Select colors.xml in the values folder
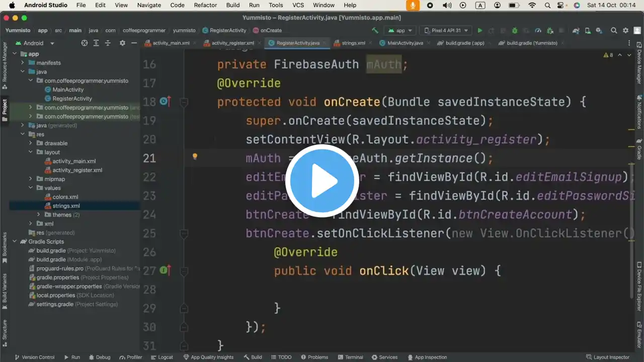The image size is (644, 362). pos(65,197)
